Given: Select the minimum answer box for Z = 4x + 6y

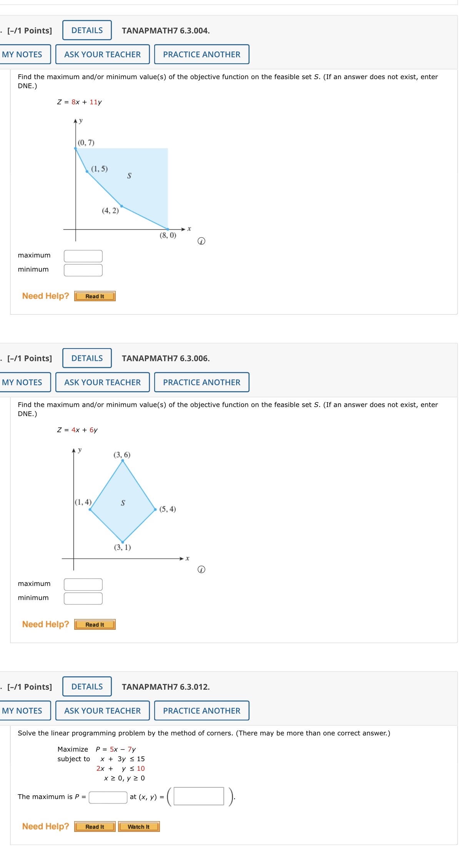Looking at the screenshot, I should click(x=83, y=598).
